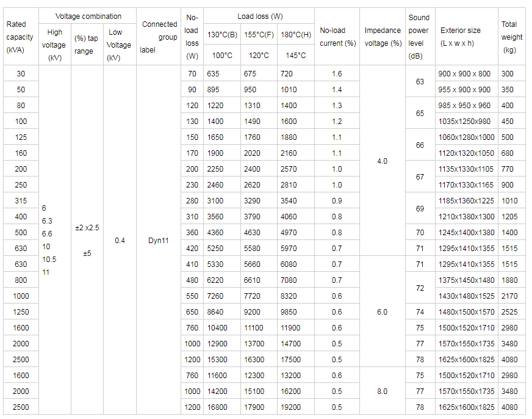Click the 130°C(B) temperature subheader
The width and height of the screenshot is (532, 419).
point(222,35)
